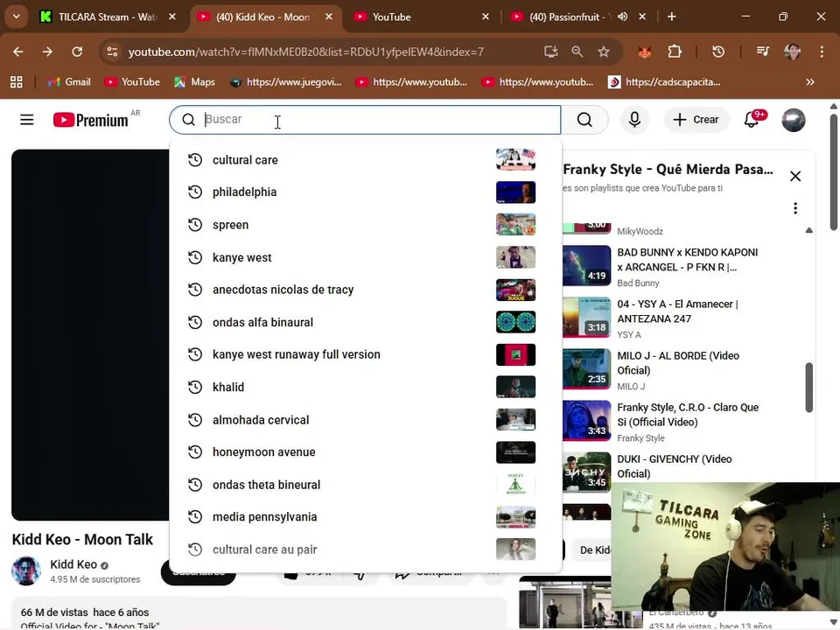Open the playlist three-dot options menu
This screenshot has height=630, width=840.
[795, 208]
